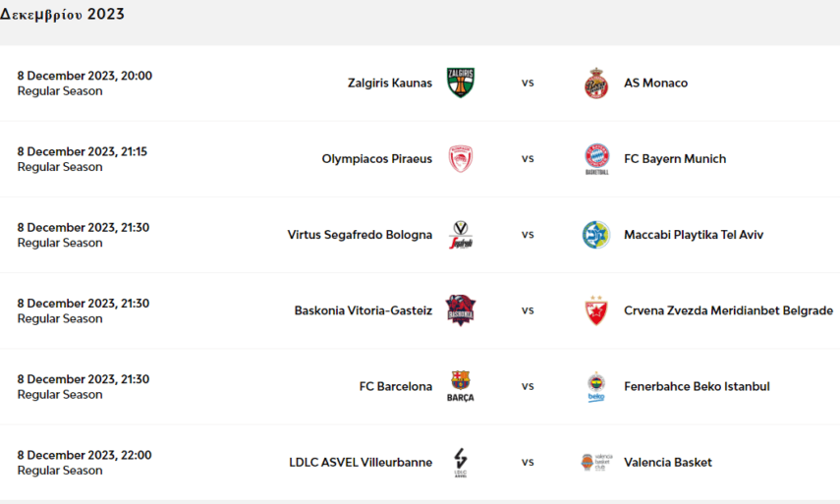Click the Olympiacos Piraeus team logo

click(x=461, y=159)
